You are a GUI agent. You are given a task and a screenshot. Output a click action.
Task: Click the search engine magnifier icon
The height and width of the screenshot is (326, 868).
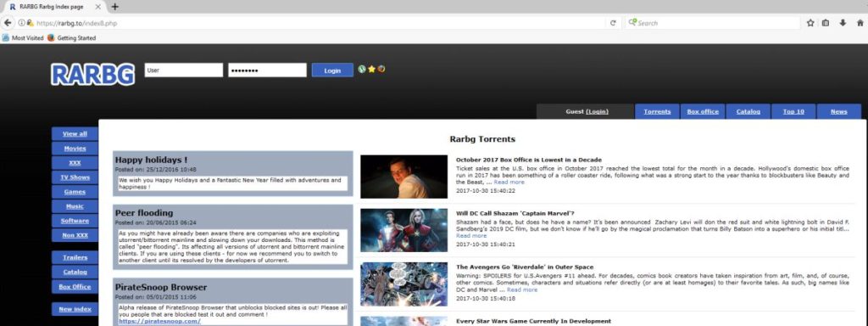coord(632,23)
